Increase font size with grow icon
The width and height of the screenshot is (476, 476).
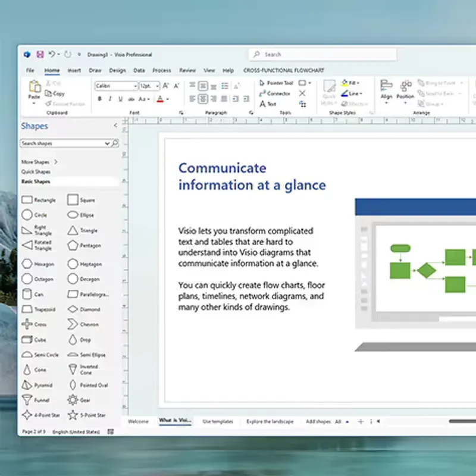(166, 86)
